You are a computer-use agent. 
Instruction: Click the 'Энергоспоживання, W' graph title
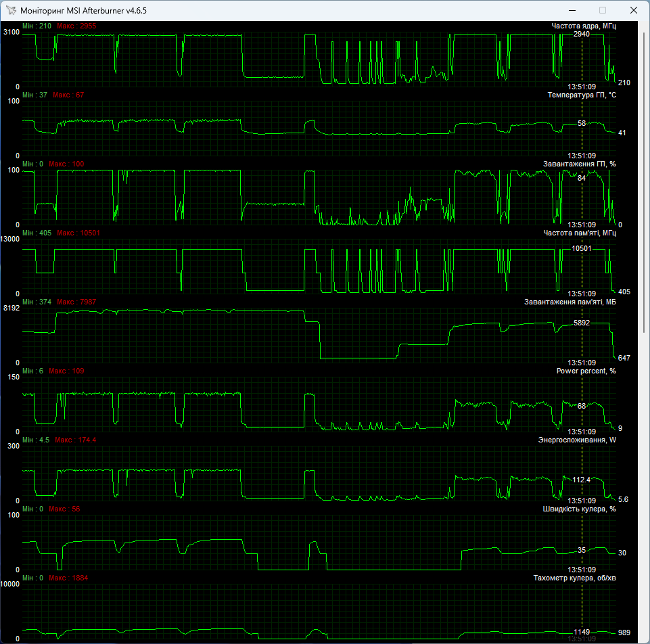(577, 440)
